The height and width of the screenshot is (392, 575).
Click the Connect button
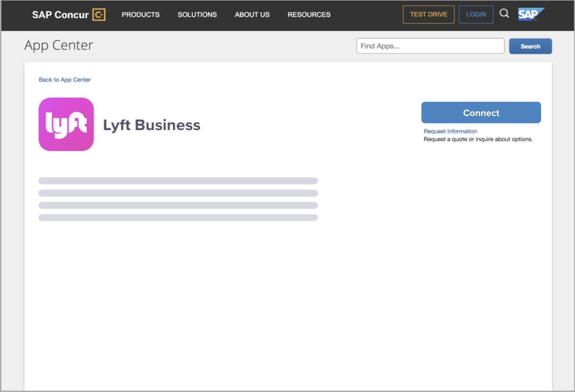(x=481, y=113)
